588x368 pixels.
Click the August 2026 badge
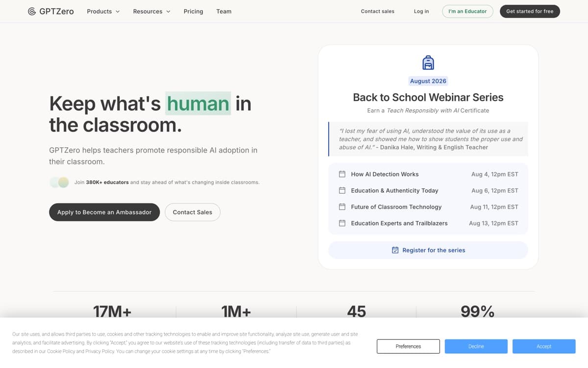[x=428, y=81]
